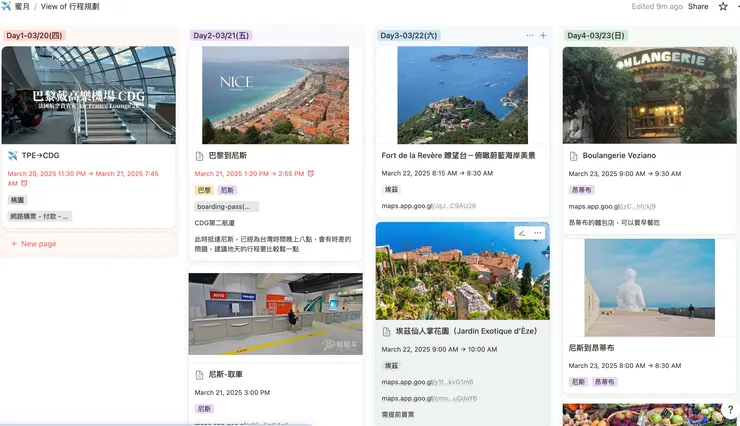Open maps link ending uGdaY6

429,398
